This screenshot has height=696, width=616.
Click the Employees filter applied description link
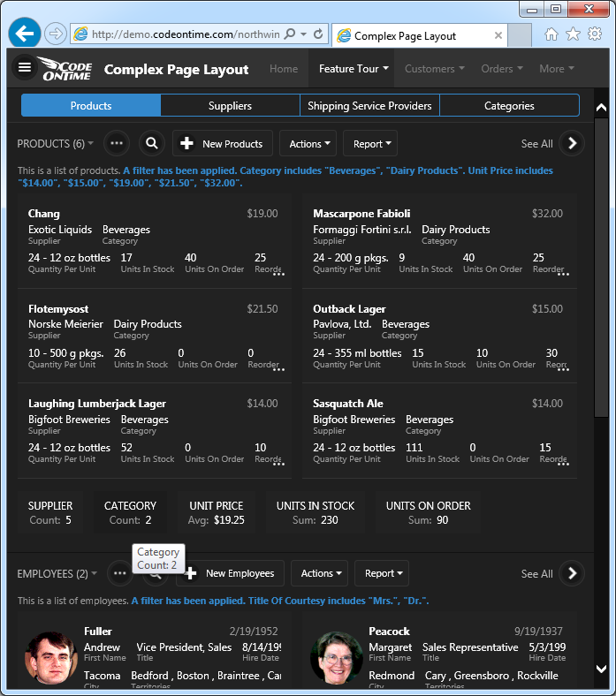(280, 601)
